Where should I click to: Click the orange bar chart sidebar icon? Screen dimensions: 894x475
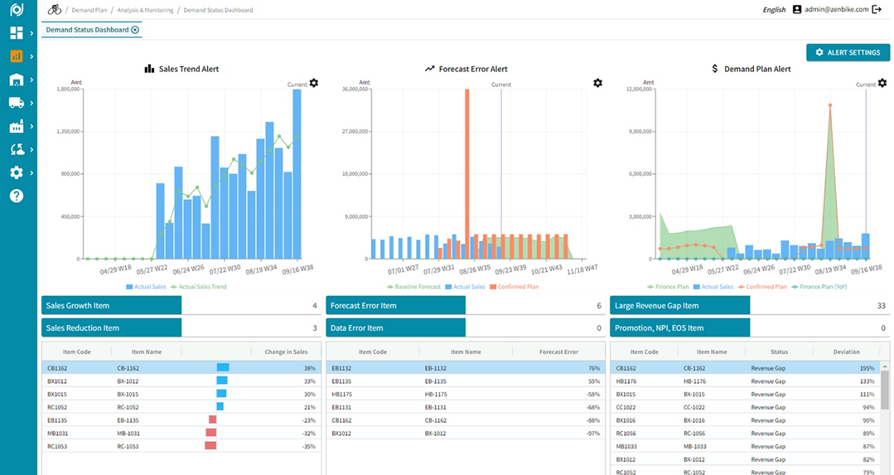tap(16, 57)
